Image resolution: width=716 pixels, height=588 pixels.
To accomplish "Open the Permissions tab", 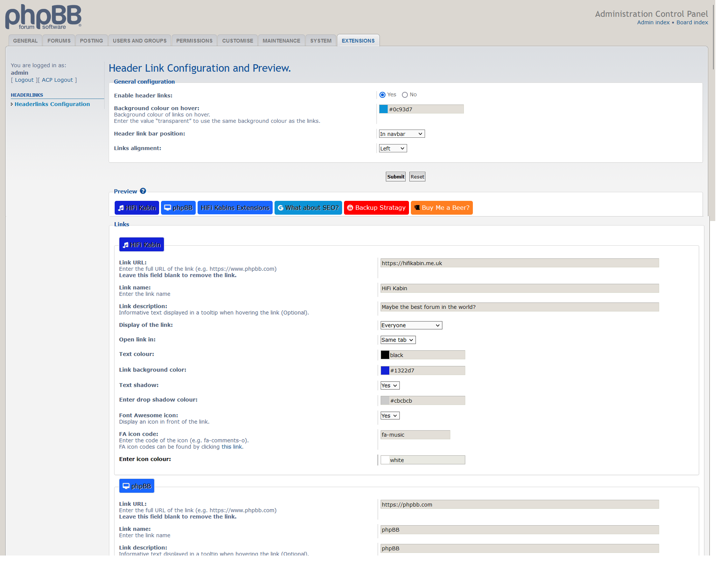I will [x=194, y=41].
